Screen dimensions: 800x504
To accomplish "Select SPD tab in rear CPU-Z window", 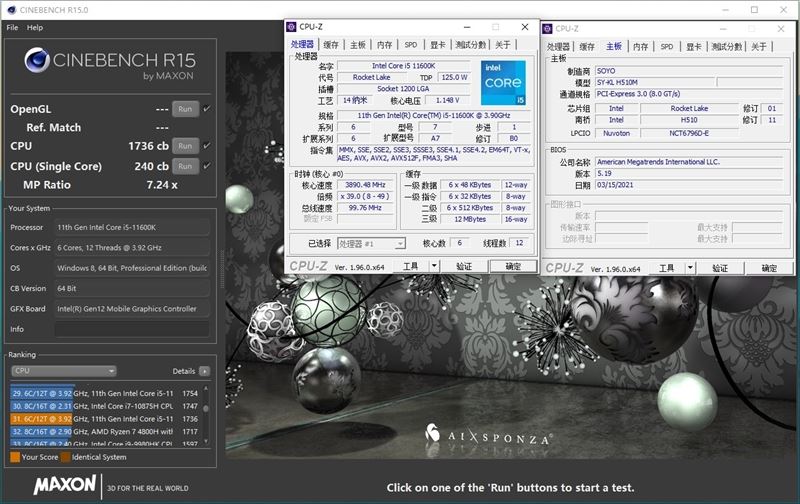I will pos(667,46).
